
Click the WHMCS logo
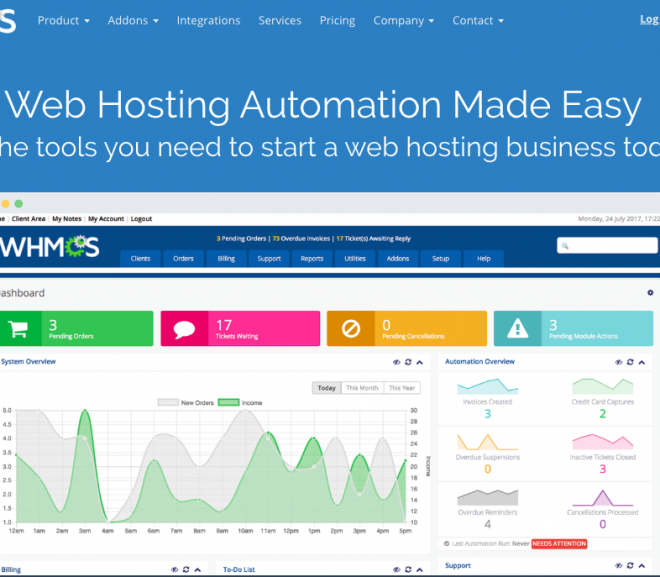(50, 247)
